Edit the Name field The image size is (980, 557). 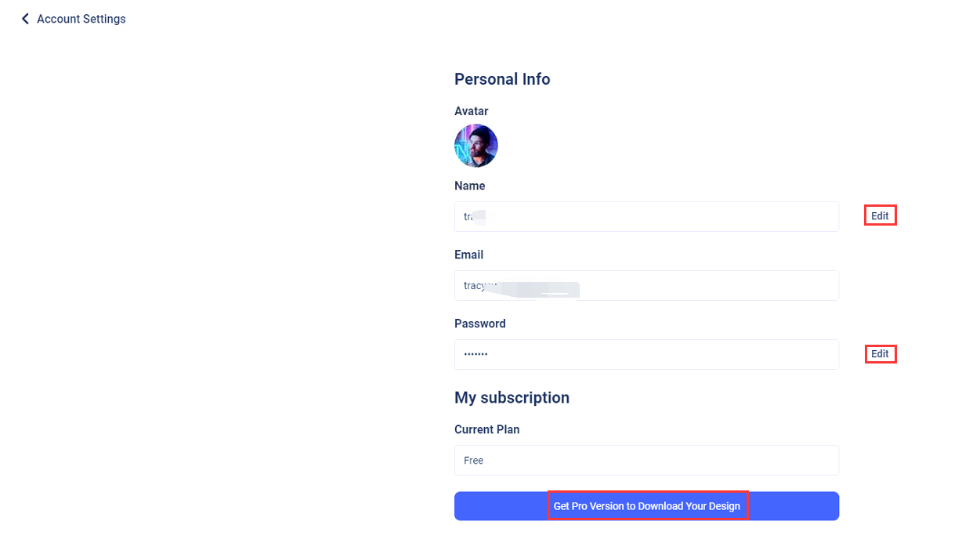pyautogui.click(x=880, y=215)
